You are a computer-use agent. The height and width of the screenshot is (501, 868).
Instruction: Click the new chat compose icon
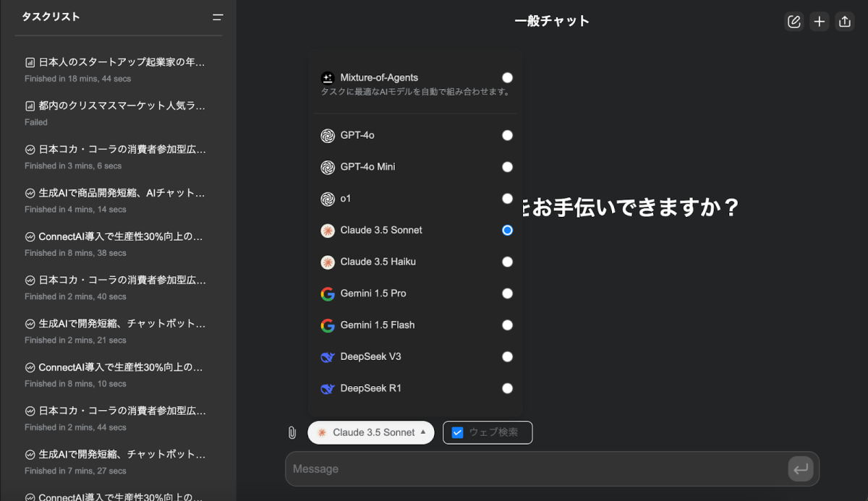794,22
